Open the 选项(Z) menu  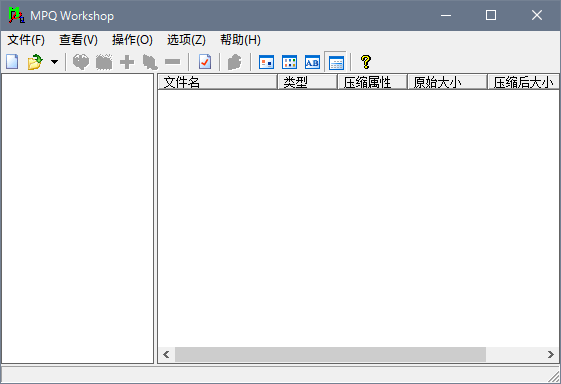(x=186, y=40)
